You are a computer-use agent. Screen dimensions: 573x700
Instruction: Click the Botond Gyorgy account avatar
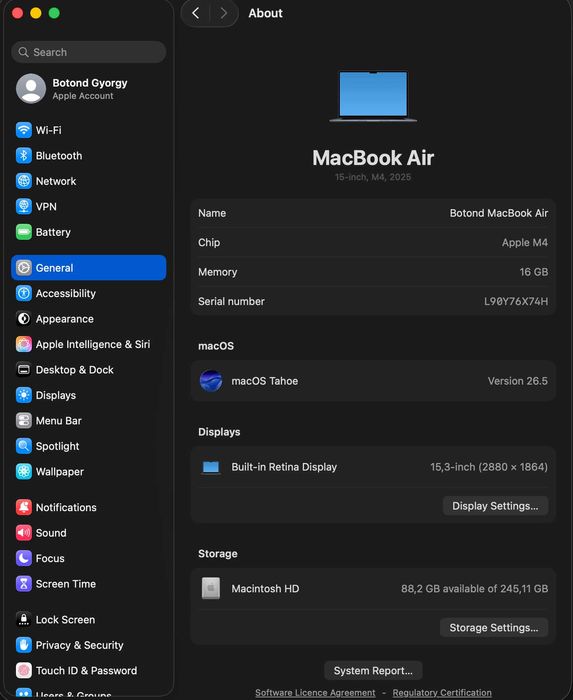point(31,88)
